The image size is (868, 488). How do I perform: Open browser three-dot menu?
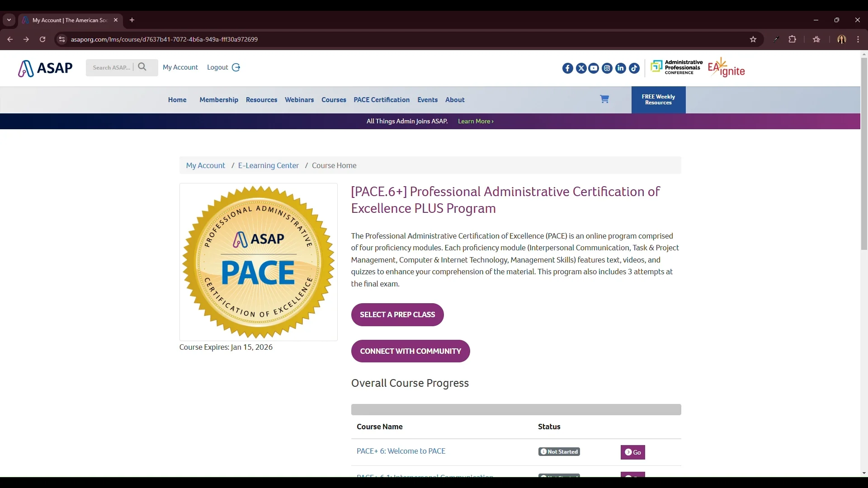click(x=858, y=39)
